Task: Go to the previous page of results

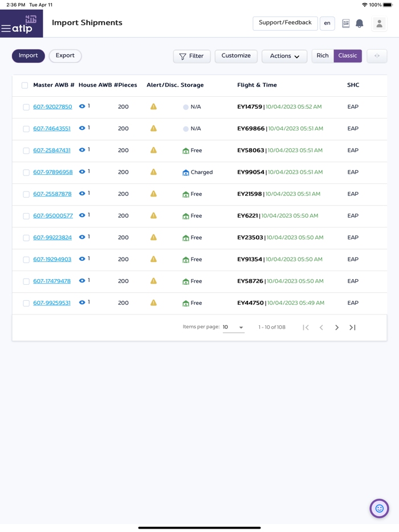Action: tap(321, 328)
